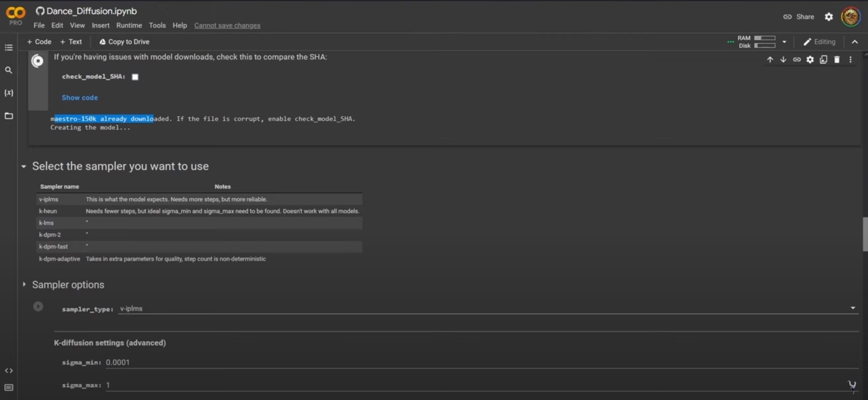Move cell down with the arrow icon
The image size is (868, 400).
coord(783,60)
